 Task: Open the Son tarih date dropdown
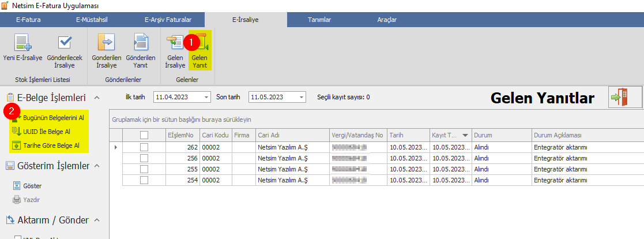[302, 98]
